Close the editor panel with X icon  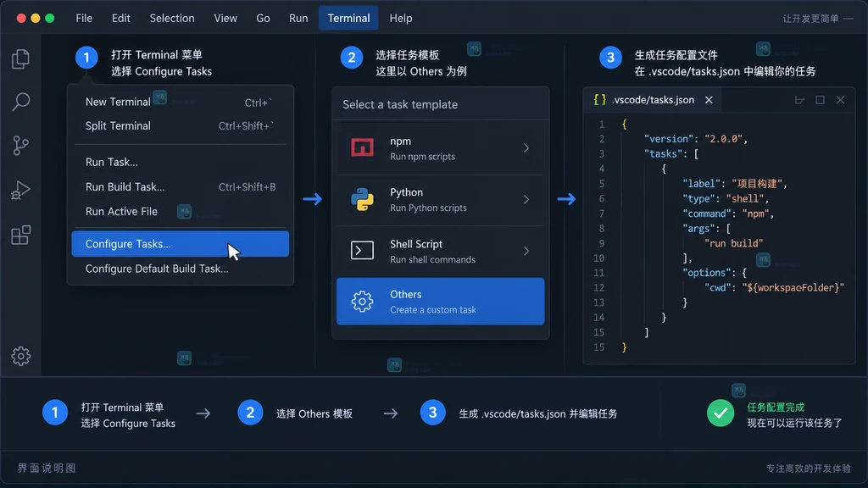click(840, 100)
